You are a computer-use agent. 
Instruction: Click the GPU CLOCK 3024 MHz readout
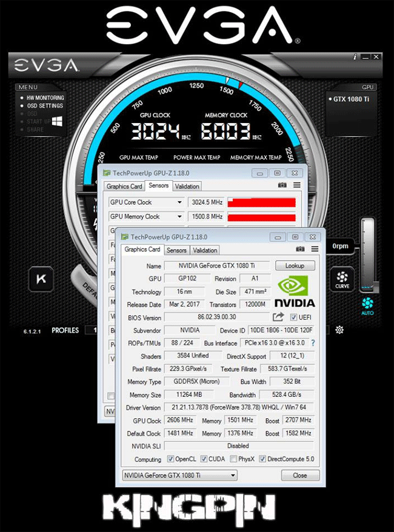tap(161, 131)
